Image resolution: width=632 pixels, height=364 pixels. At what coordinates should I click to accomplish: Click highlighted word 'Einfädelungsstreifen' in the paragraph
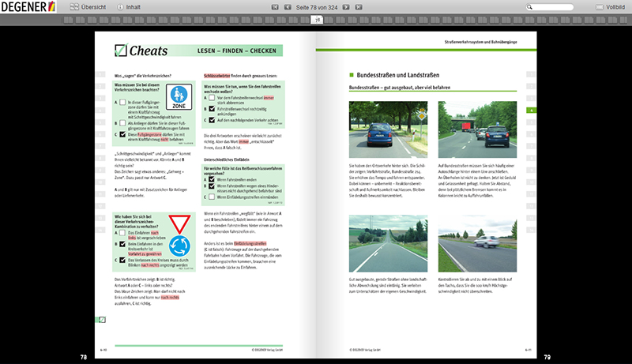point(250,244)
